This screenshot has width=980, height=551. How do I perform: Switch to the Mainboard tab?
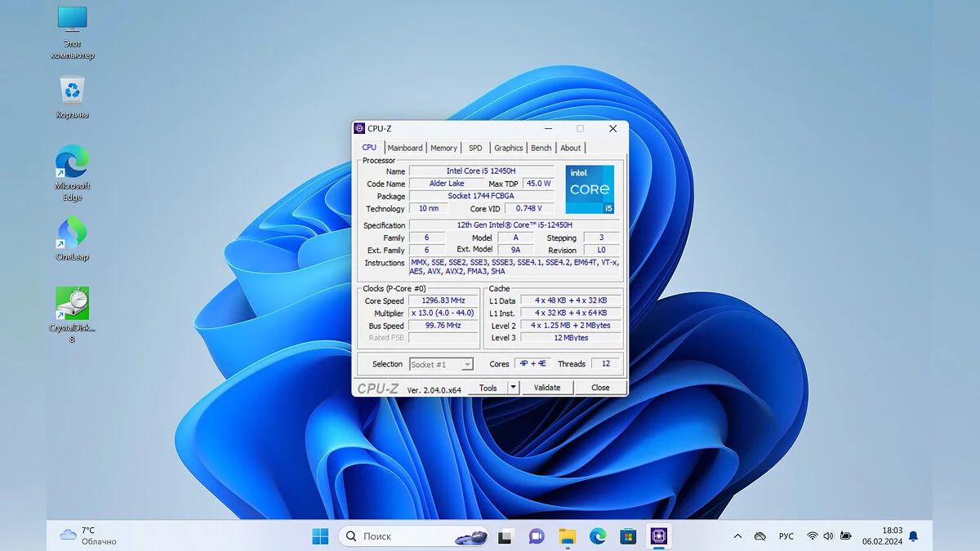[405, 148]
